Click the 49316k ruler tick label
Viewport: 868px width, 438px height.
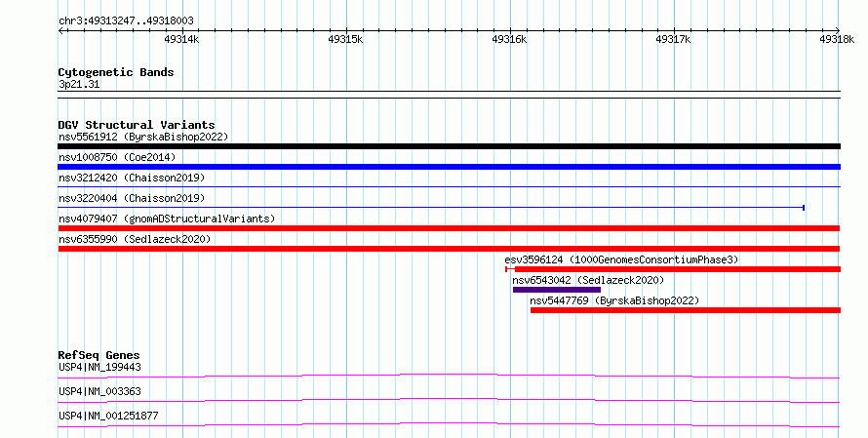pos(509,39)
